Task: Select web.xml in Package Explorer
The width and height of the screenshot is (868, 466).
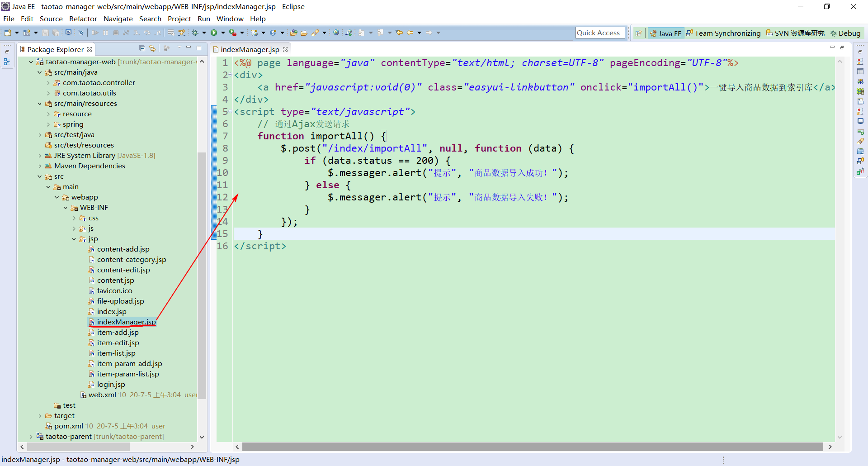Action: (x=102, y=395)
